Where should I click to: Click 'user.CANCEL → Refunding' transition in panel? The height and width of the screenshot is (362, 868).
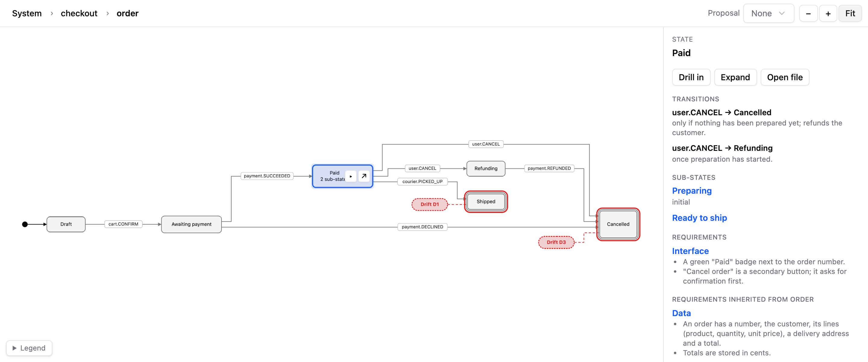[722, 148]
